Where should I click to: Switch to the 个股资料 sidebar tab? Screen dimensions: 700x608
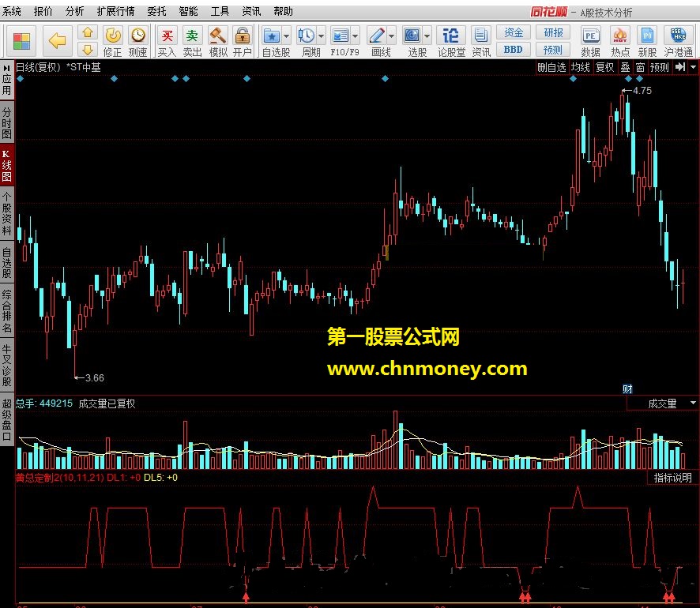pyautogui.click(x=6, y=214)
